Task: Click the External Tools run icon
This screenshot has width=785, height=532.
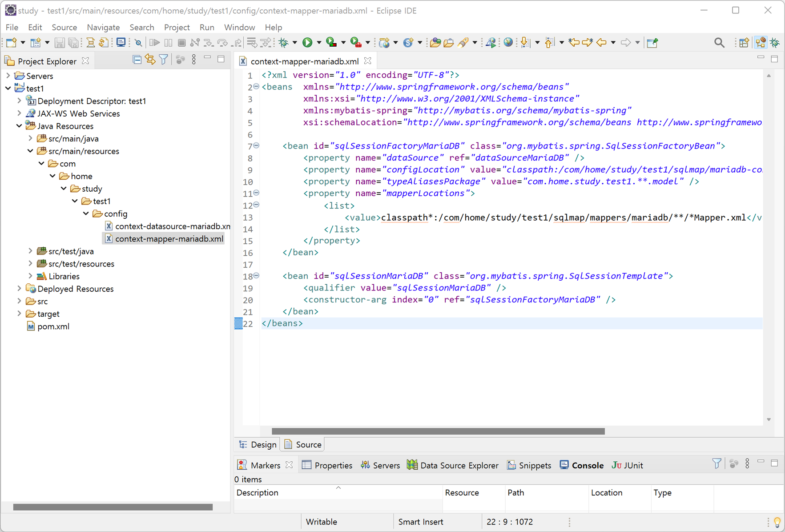Action: [x=356, y=42]
